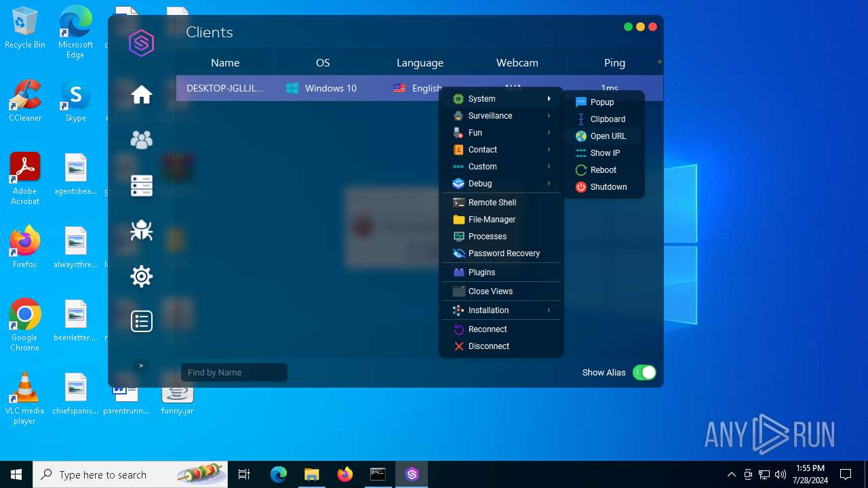Open Task View on the taskbar

244,474
